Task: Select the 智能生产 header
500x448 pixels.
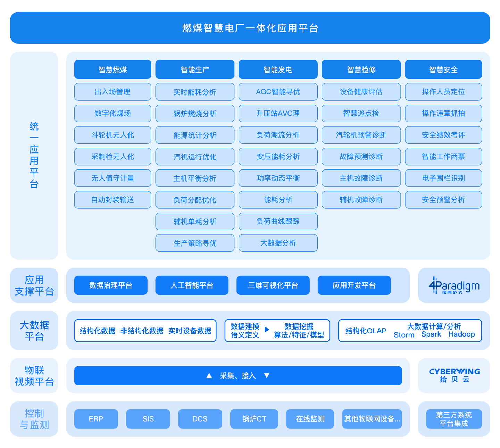Action: pyautogui.click(x=195, y=69)
